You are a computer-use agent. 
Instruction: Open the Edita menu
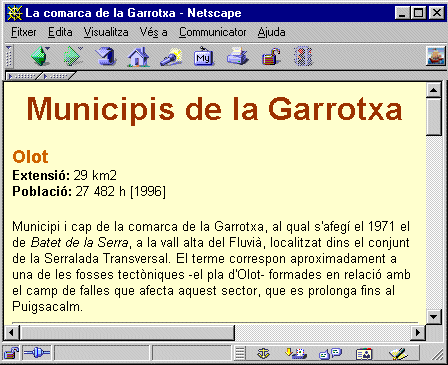click(x=60, y=32)
